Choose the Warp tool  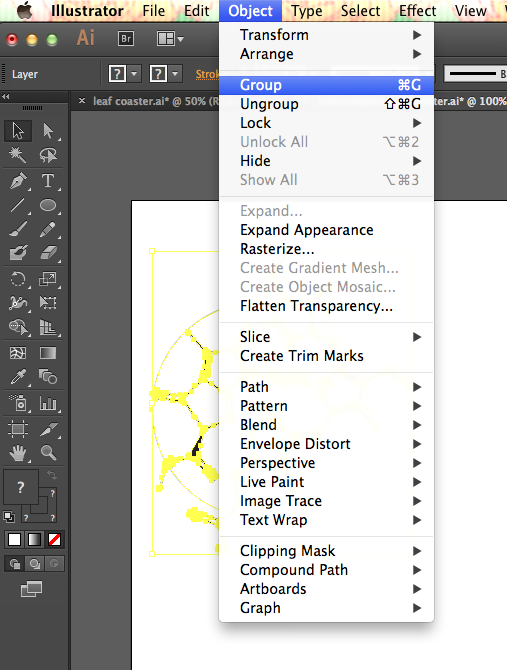tap(18, 303)
